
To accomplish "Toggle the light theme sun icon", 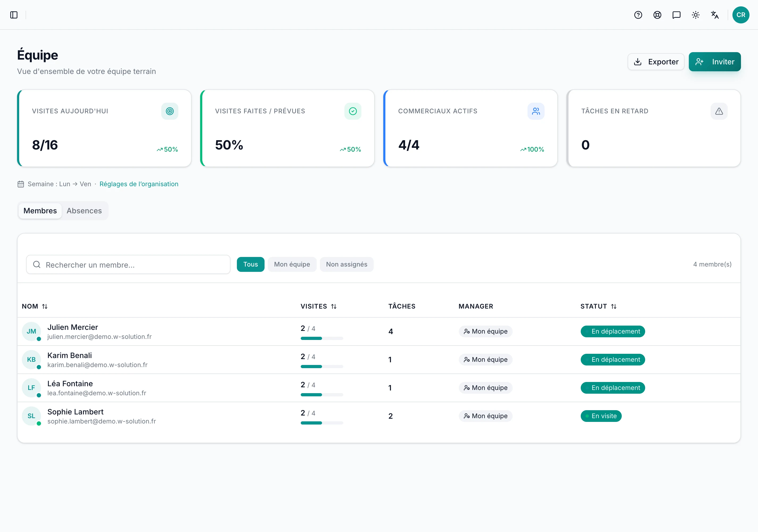I will (x=696, y=15).
